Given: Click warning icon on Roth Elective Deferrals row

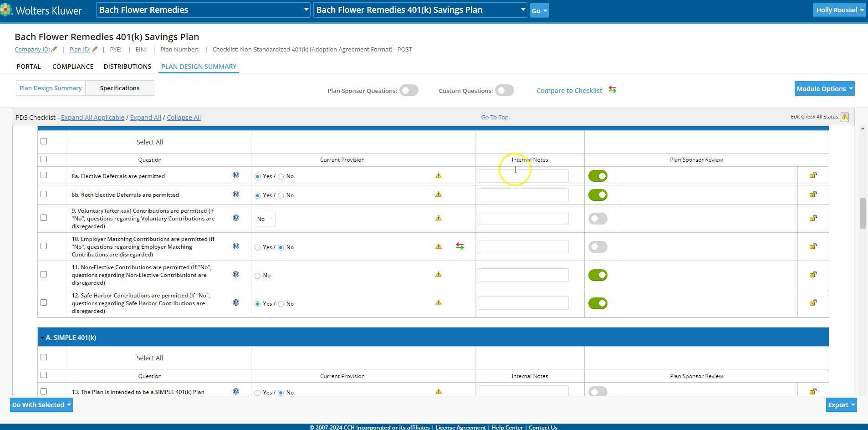Looking at the screenshot, I should (x=438, y=195).
